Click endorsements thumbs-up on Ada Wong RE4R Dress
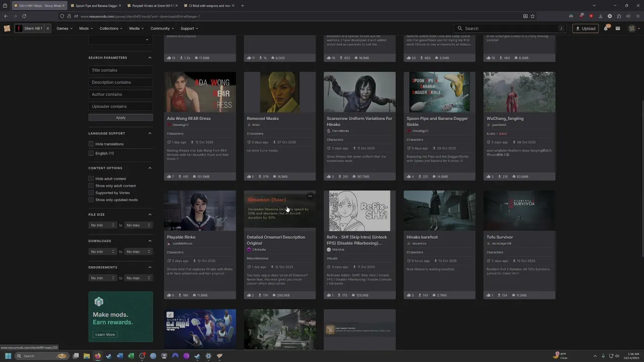The height and width of the screenshot is (362, 644). [169, 176]
